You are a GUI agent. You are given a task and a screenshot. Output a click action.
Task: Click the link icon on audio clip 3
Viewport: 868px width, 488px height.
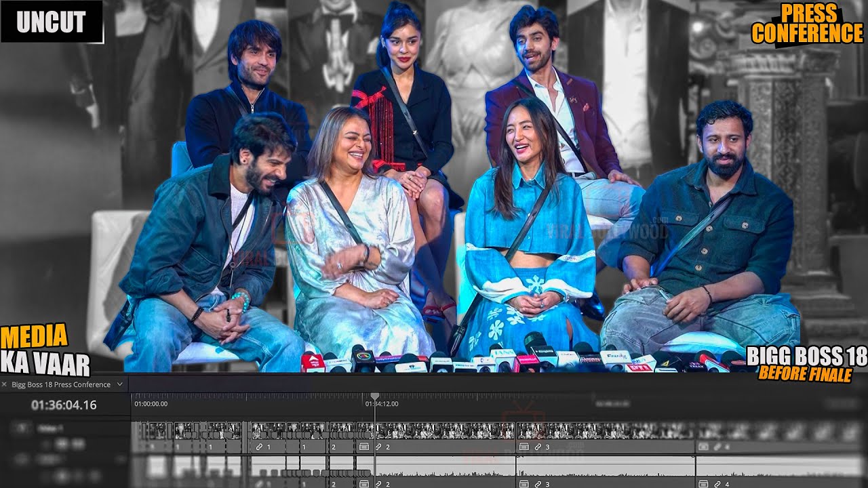coord(538,484)
